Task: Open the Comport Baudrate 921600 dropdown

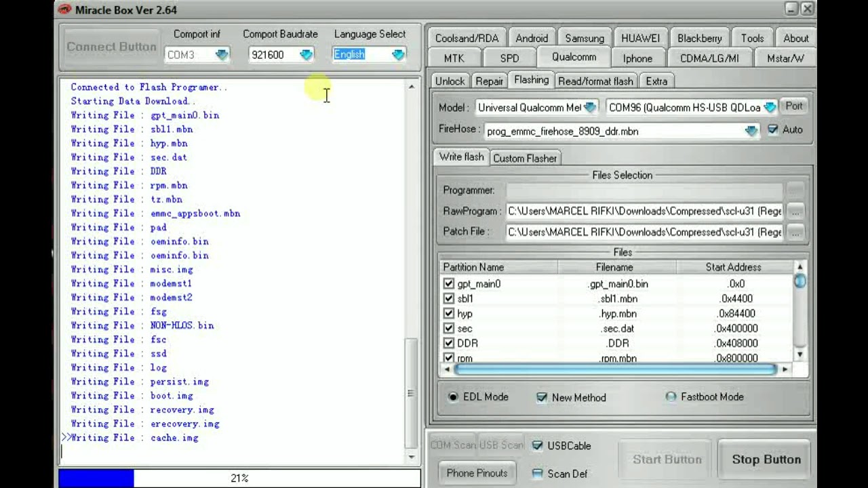Action: pyautogui.click(x=306, y=55)
